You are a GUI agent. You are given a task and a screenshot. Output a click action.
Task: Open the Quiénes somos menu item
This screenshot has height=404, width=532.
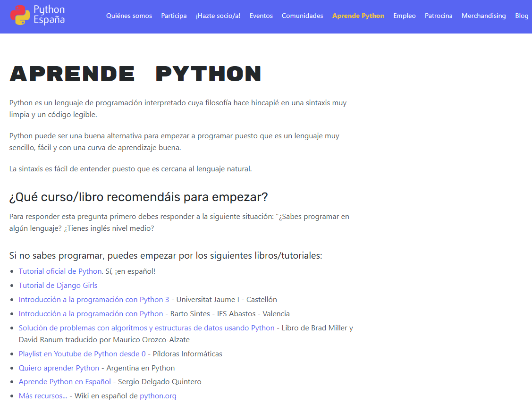[129, 16]
